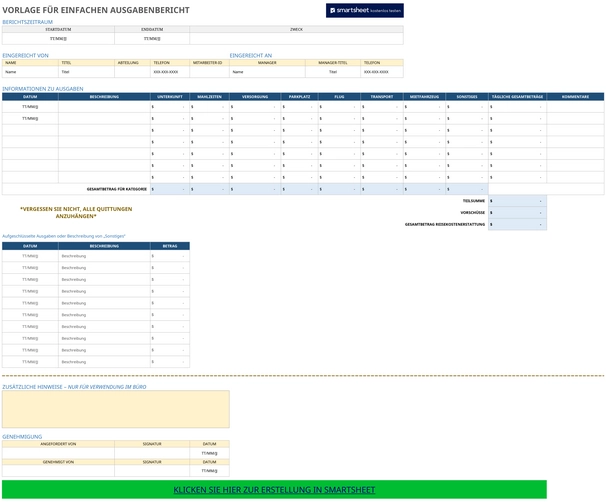Select the VORSCHÜSSE value cell

point(517,213)
